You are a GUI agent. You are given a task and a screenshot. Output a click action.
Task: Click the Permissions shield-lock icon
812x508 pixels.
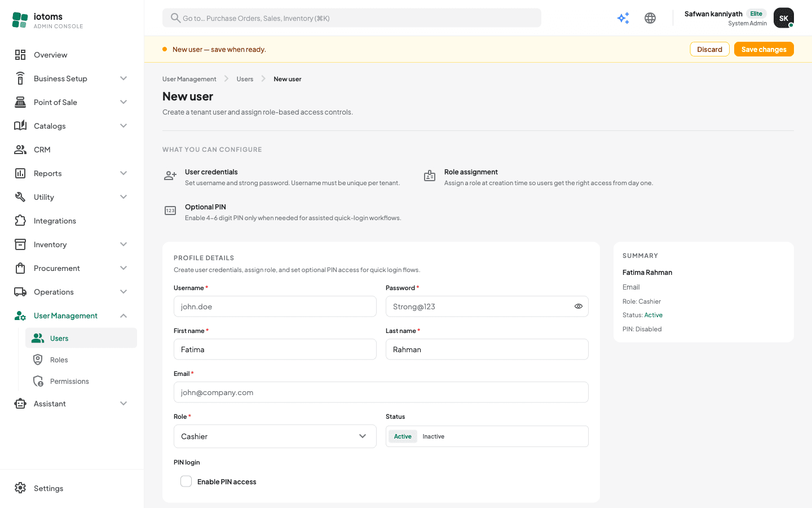coord(38,381)
